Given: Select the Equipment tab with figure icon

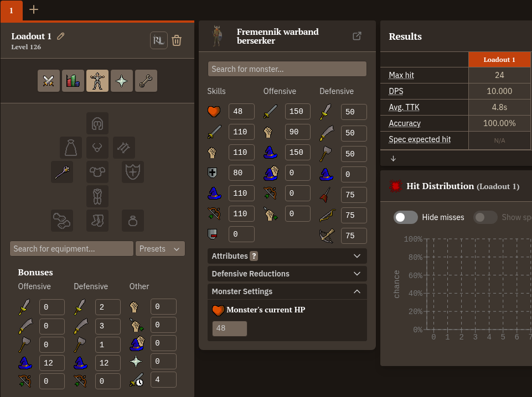Looking at the screenshot, I should [97, 81].
